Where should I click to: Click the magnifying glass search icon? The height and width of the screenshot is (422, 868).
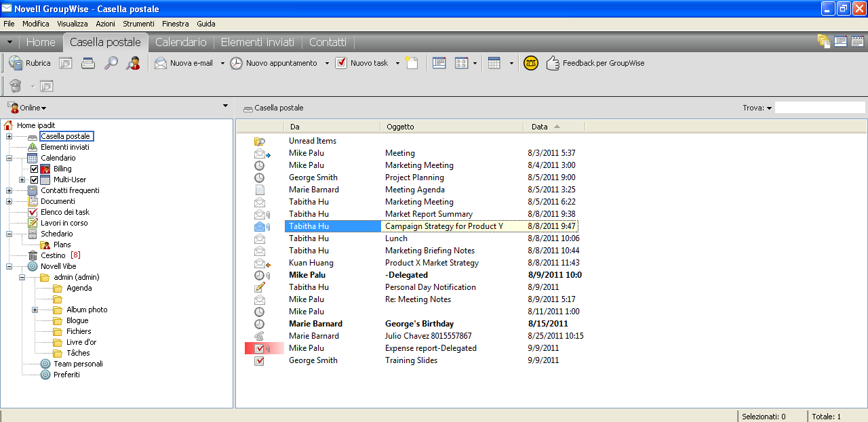pyautogui.click(x=111, y=63)
